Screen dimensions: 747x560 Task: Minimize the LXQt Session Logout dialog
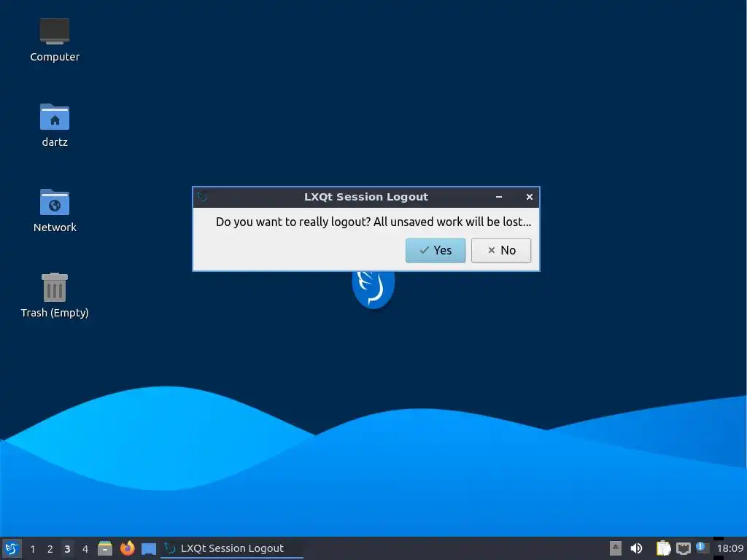coord(499,197)
